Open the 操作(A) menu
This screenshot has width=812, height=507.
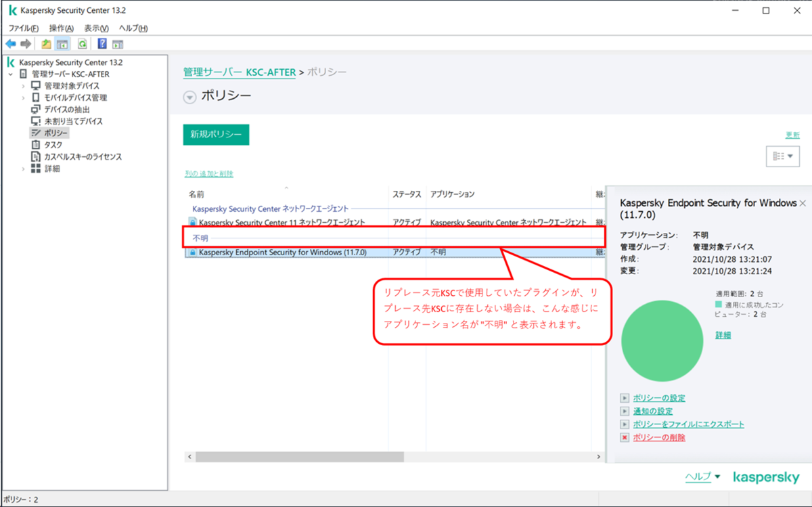click(62, 28)
